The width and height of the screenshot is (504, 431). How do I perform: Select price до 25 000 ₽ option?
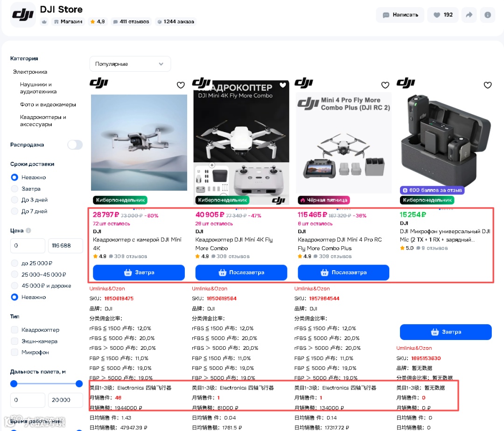tap(14, 263)
